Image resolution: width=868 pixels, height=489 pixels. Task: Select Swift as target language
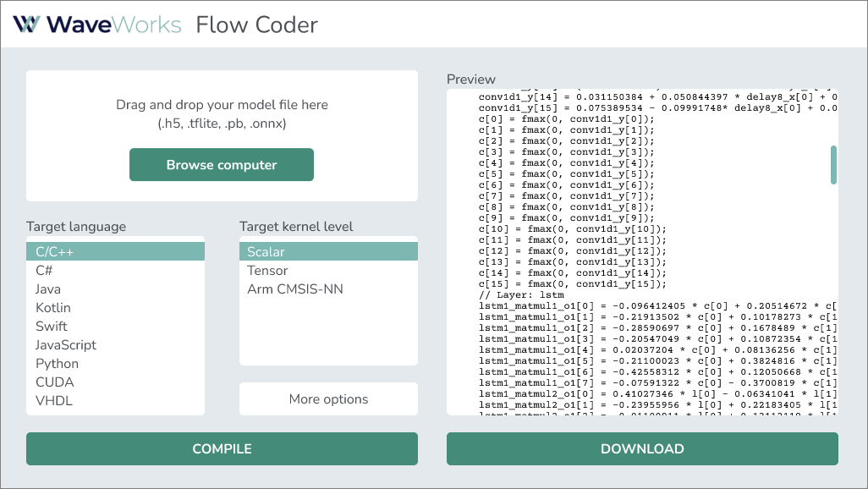(115, 327)
